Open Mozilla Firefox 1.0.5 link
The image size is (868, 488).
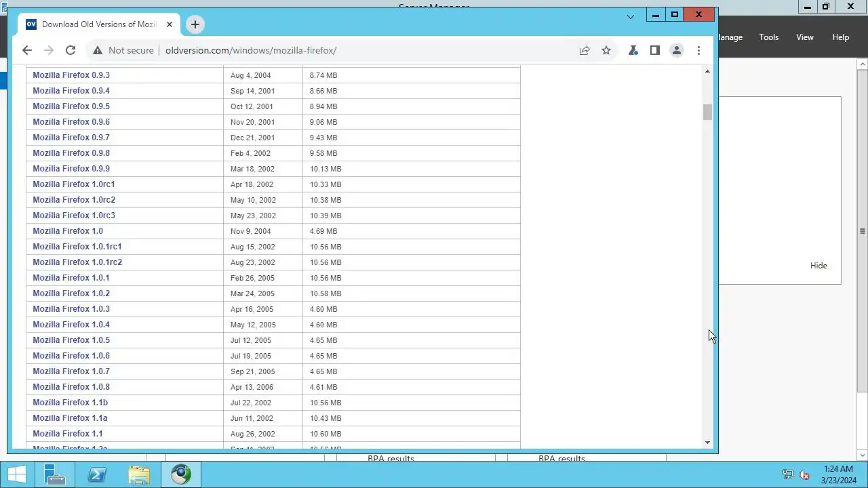71,340
